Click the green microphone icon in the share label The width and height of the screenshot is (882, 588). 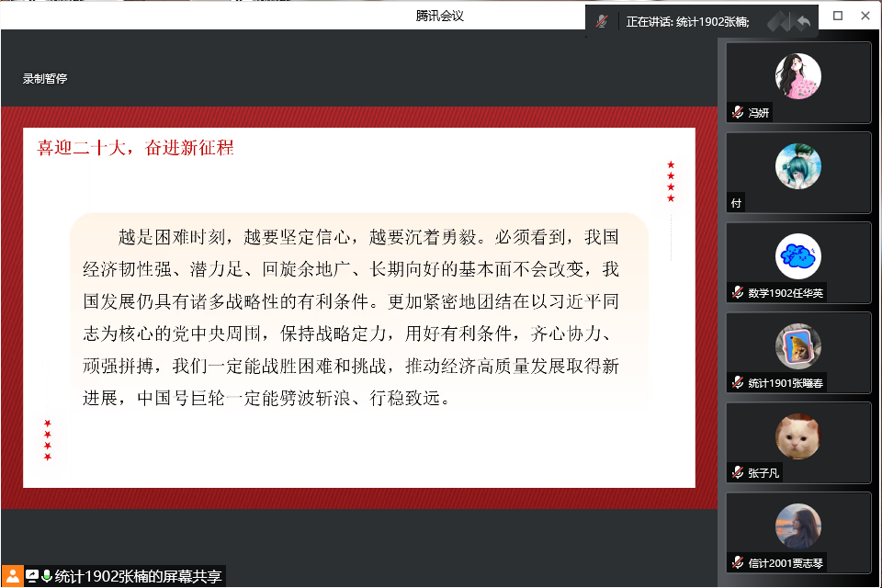coord(47,576)
